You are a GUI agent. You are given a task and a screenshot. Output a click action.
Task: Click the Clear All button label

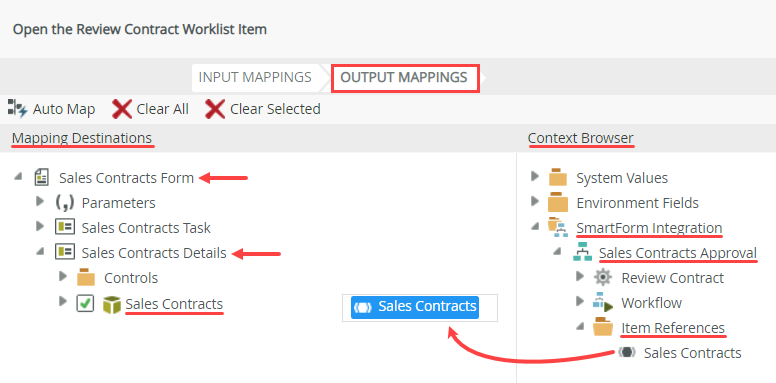[x=162, y=109]
